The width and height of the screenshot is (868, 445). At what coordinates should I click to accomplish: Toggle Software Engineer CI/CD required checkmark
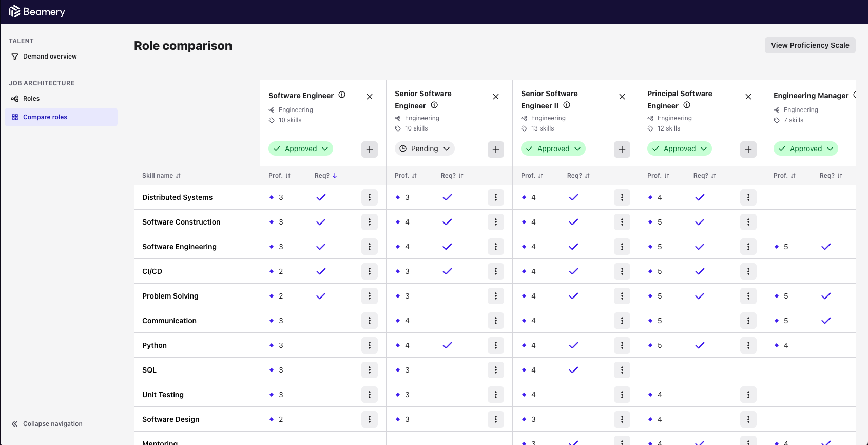pyautogui.click(x=321, y=271)
